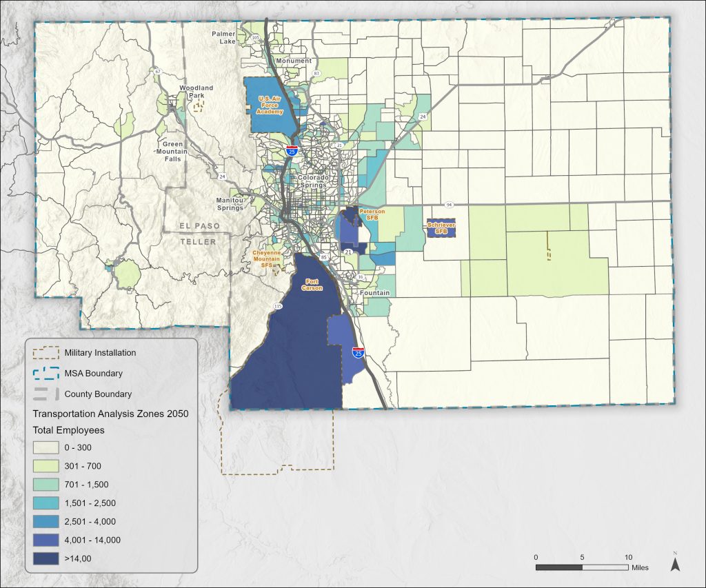Click the Monument town label
Viewport: 706px width, 588px height.
coord(294,61)
